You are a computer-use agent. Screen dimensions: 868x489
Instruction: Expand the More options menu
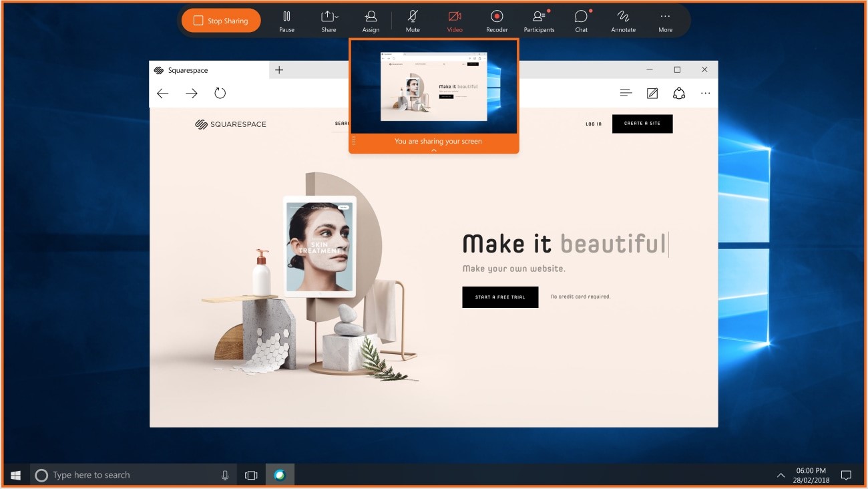point(665,21)
